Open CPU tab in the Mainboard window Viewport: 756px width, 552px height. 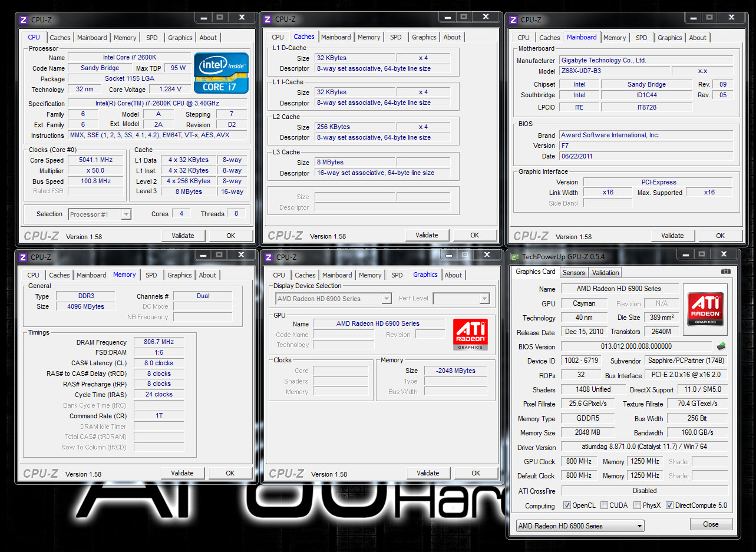point(523,38)
